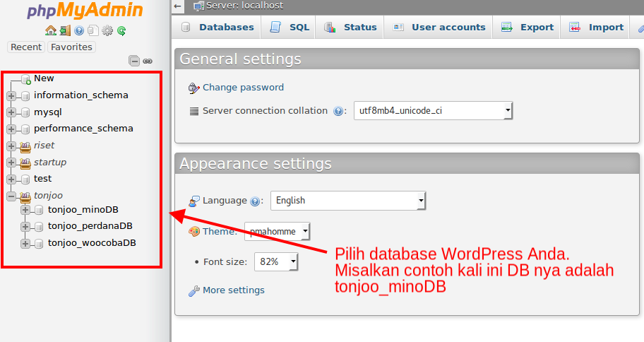Click the Recent button
Viewport: 644px width, 342px height.
(x=26, y=47)
